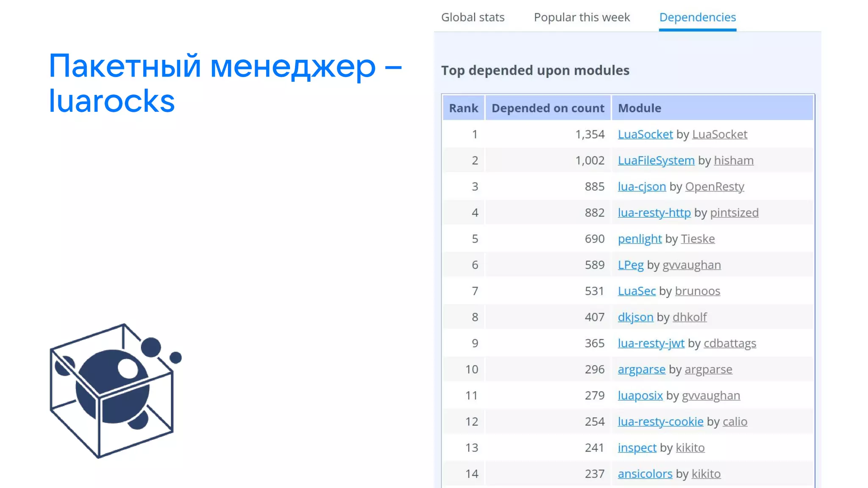Open the lua-resty-jwt module link
This screenshot has height=488, width=868.
pyautogui.click(x=651, y=343)
